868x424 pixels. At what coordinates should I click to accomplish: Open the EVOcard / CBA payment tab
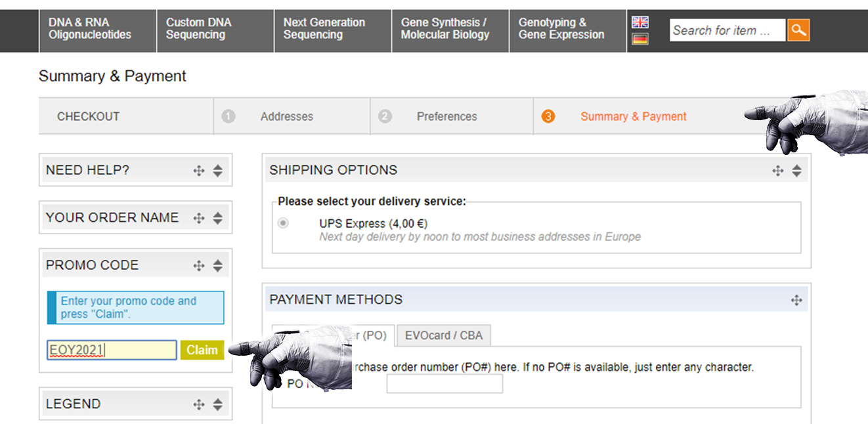[443, 335]
